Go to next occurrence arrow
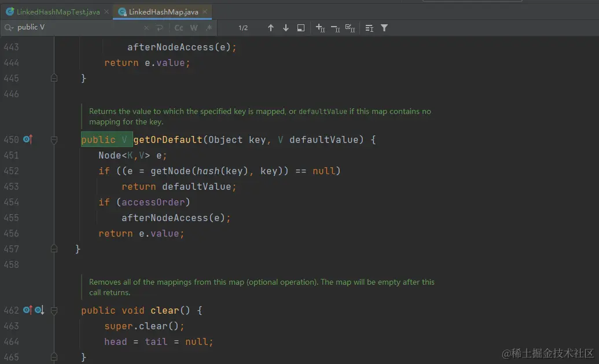The height and width of the screenshot is (364, 599). click(x=286, y=28)
